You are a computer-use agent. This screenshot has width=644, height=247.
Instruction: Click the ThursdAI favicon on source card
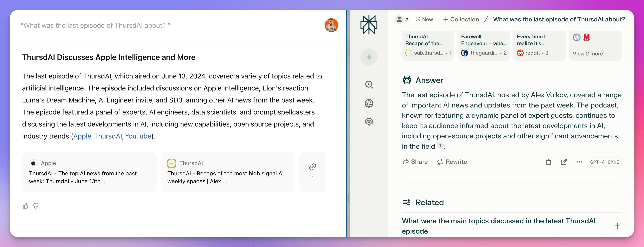171,163
